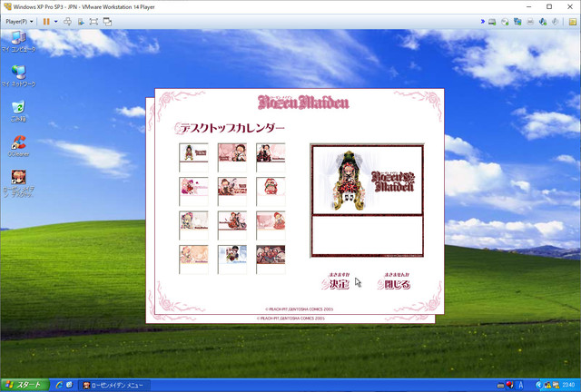Expand the power options arrow beside pause
This screenshot has width=581, height=392.
coord(56,22)
